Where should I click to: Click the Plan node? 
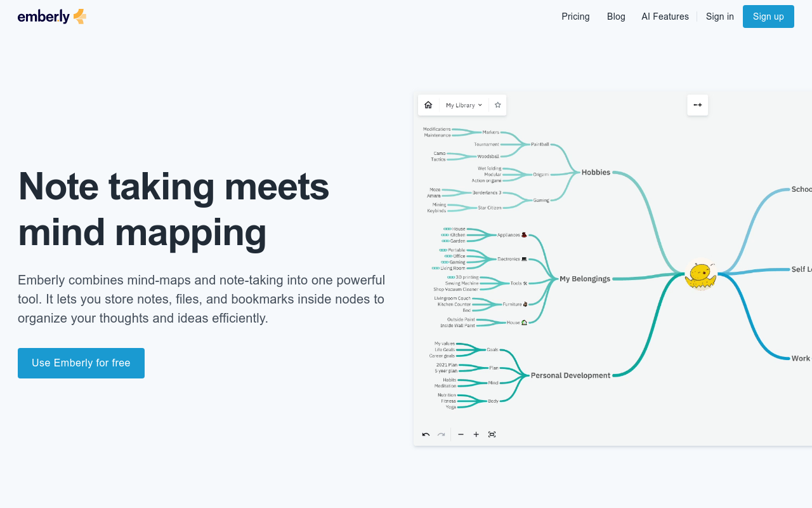pyautogui.click(x=494, y=368)
